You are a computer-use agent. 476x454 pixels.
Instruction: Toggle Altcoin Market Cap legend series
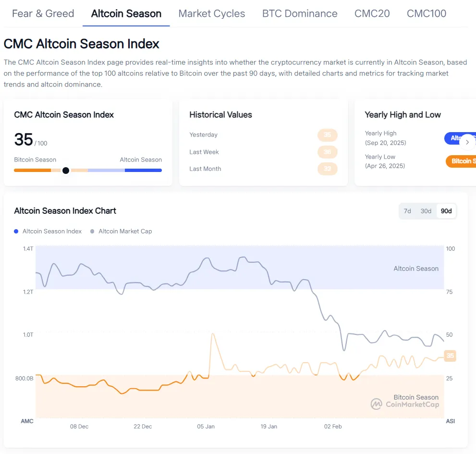click(x=125, y=231)
